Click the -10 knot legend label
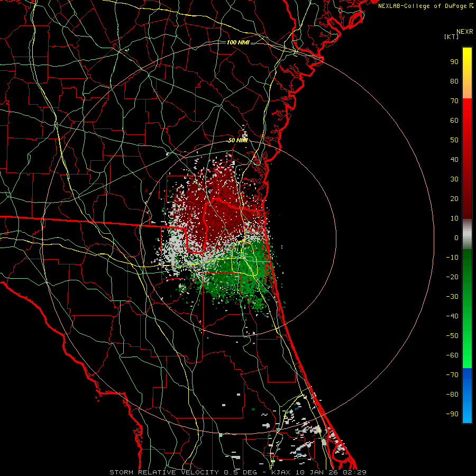 tap(452, 258)
